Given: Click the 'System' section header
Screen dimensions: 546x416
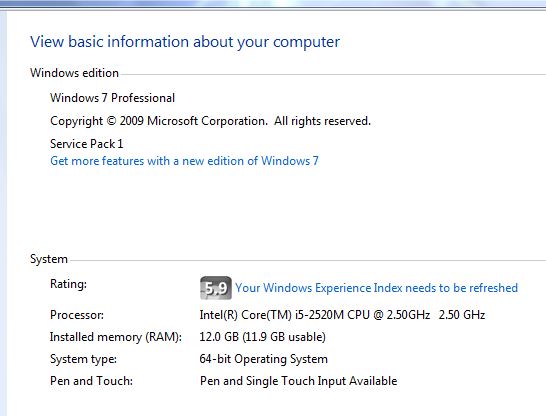Looking at the screenshot, I should click(x=49, y=259).
